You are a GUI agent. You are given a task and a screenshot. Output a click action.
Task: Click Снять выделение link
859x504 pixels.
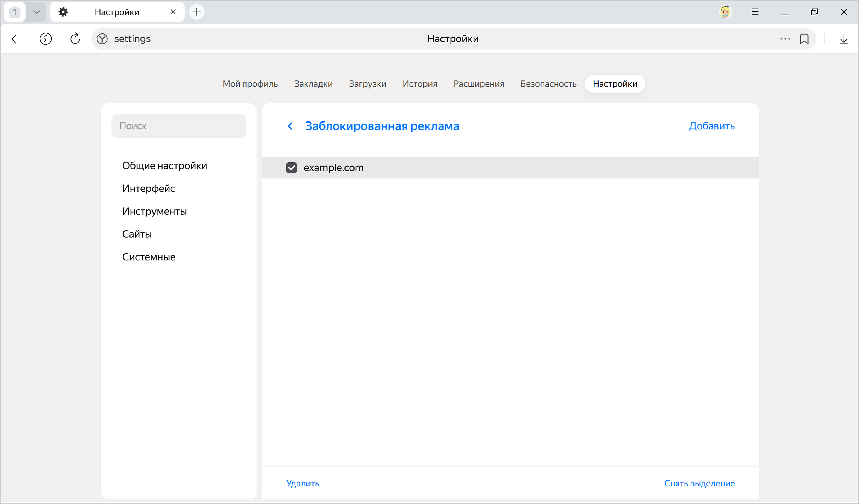click(x=699, y=483)
